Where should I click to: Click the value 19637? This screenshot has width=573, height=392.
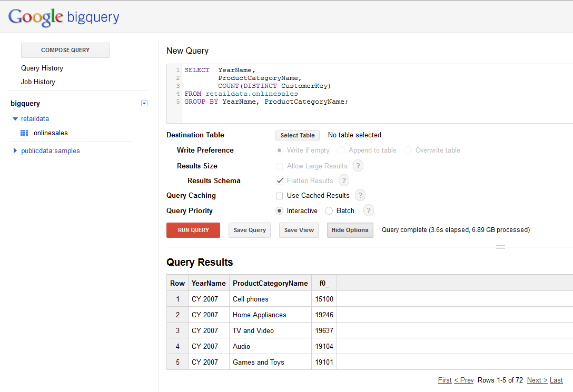coord(324,330)
